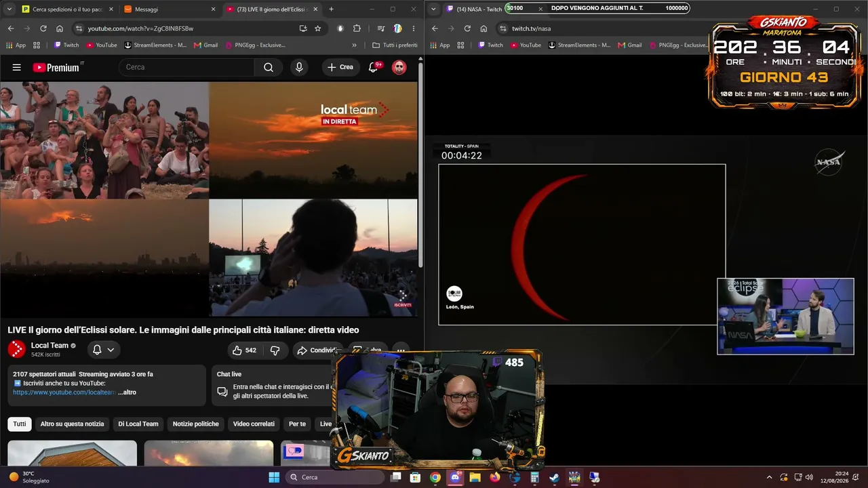Select 'Altro su questa notizia' filter chip
This screenshot has width=868, height=488.
[72, 424]
